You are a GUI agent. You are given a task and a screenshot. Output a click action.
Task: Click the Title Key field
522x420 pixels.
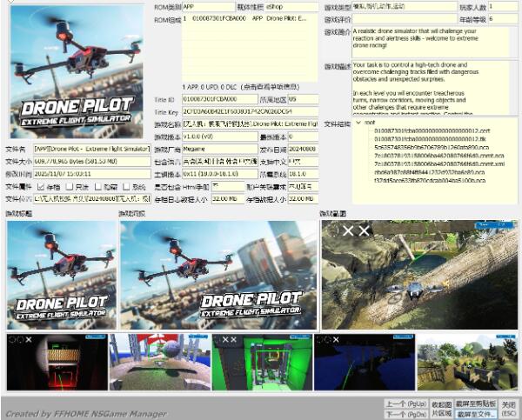tap(250, 111)
